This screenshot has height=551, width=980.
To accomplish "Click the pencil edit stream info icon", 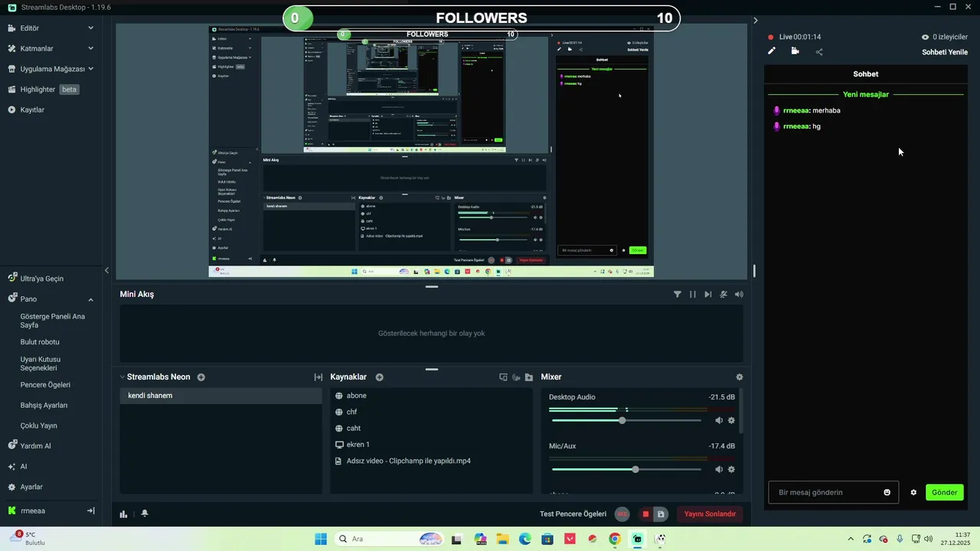I will click(772, 51).
